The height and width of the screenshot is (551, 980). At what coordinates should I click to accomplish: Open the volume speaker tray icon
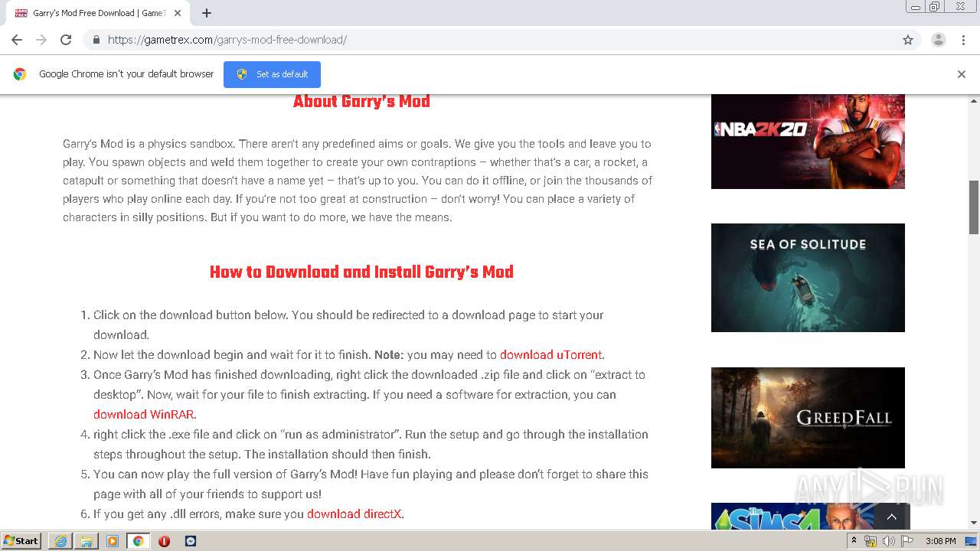889,541
